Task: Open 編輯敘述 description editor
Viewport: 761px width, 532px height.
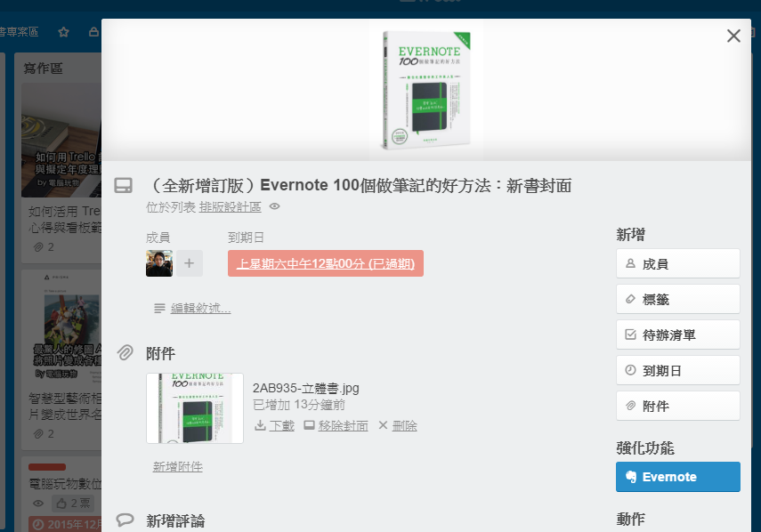Action: pyautogui.click(x=200, y=308)
